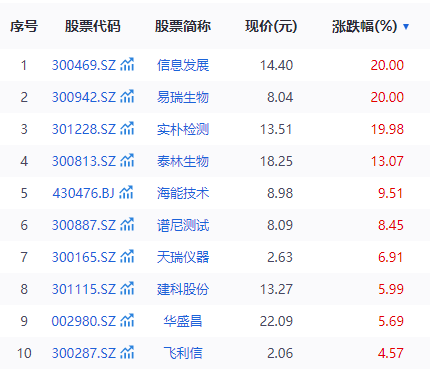Open stock link 飞利信
The width and height of the screenshot is (430, 369).
[183, 353]
